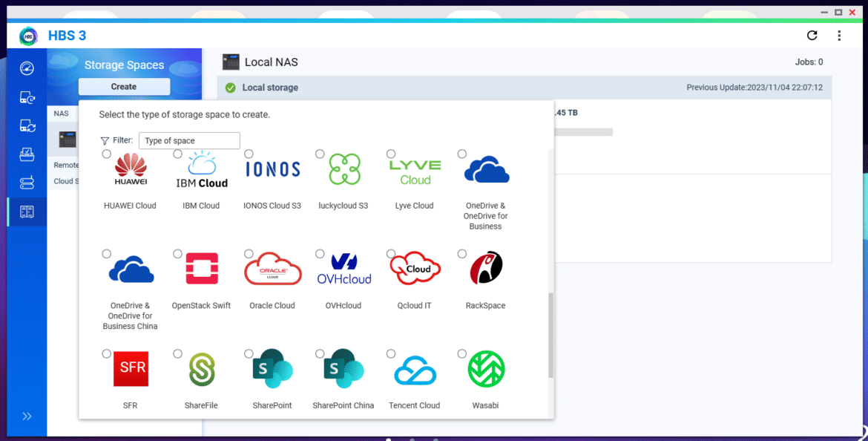This screenshot has height=441, width=868.
Task: Select the IONOS Cloud S3 radio button
Action: (249, 154)
